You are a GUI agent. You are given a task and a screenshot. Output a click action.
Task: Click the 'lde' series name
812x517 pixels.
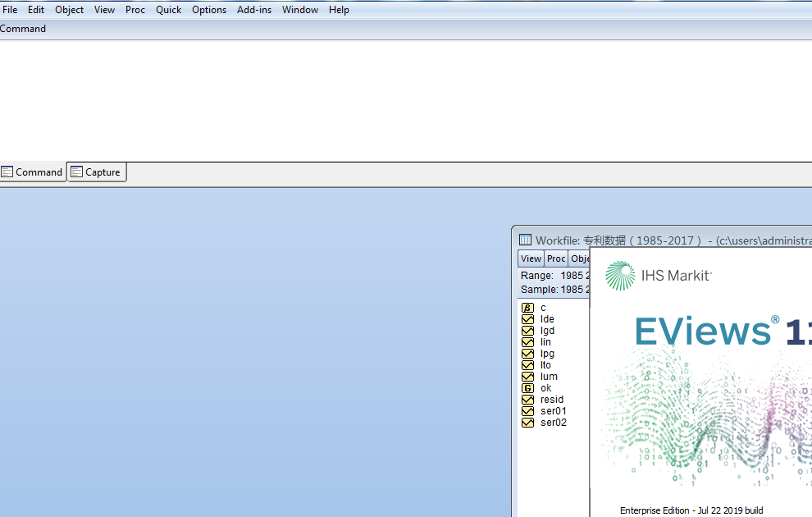pyautogui.click(x=547, y=319)
